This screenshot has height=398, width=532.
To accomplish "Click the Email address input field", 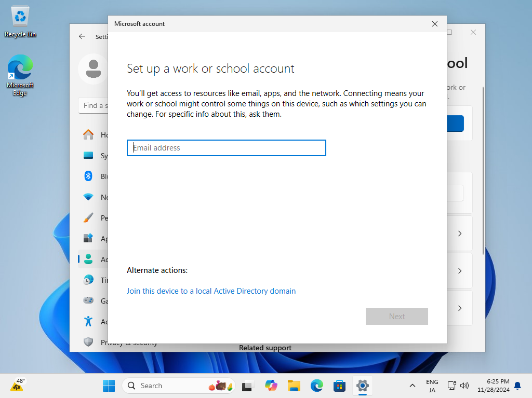I will 227,148.
